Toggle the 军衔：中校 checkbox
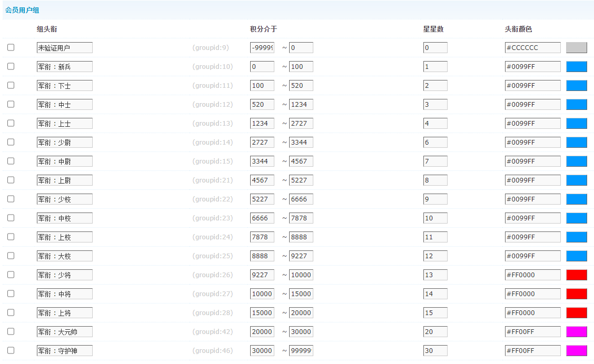The image size is (594, 364). point(11,218)
